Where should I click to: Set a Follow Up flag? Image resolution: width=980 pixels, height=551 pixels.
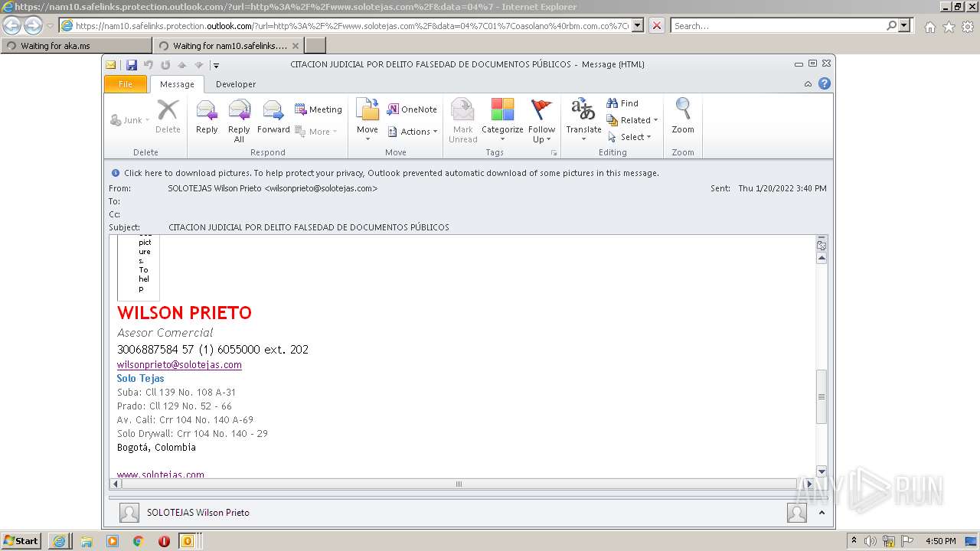click(x=541, y=121)
